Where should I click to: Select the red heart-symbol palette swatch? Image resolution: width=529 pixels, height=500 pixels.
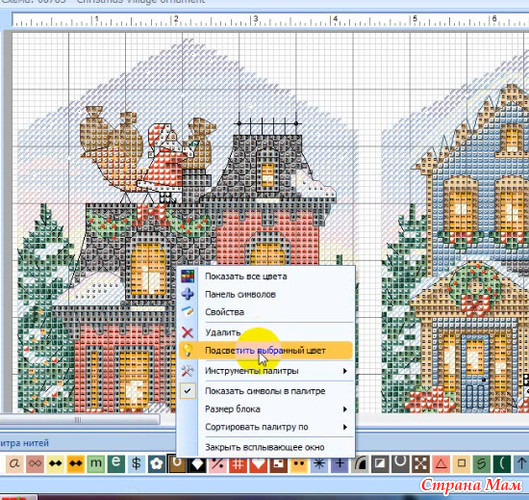coord(258,465)
